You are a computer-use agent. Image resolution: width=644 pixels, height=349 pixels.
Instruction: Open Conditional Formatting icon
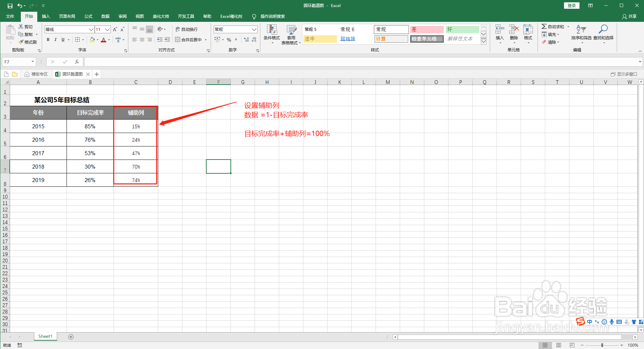point(271,30)
